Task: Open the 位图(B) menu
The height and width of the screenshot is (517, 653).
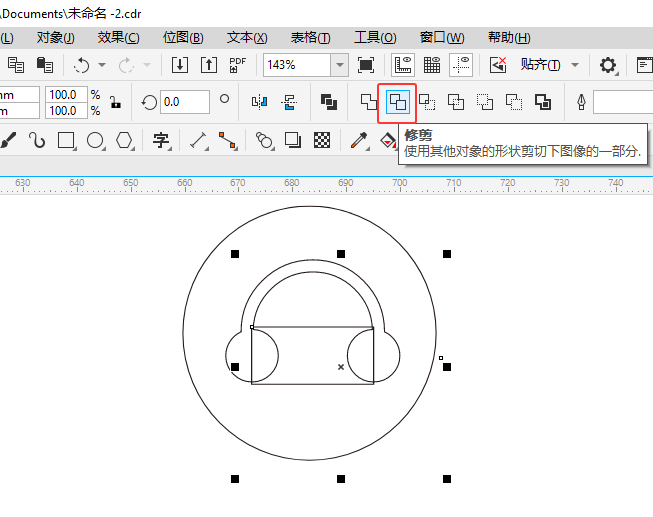Action: tap(183, 37)
